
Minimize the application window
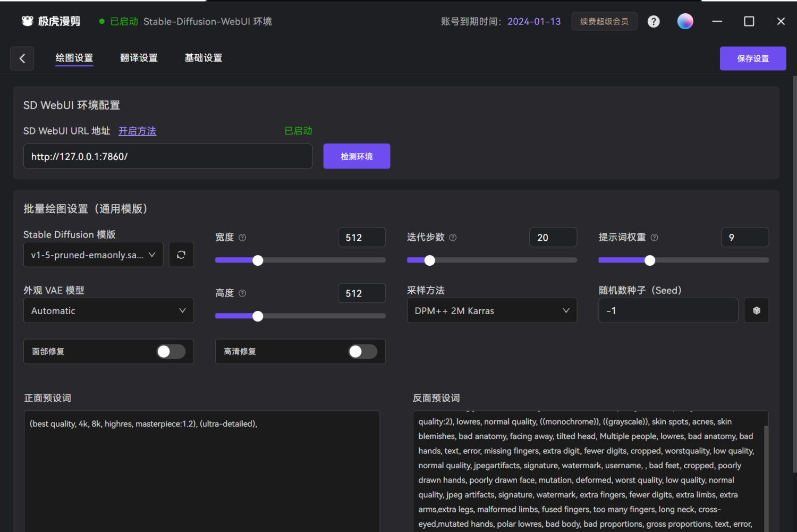pos(717,21)
